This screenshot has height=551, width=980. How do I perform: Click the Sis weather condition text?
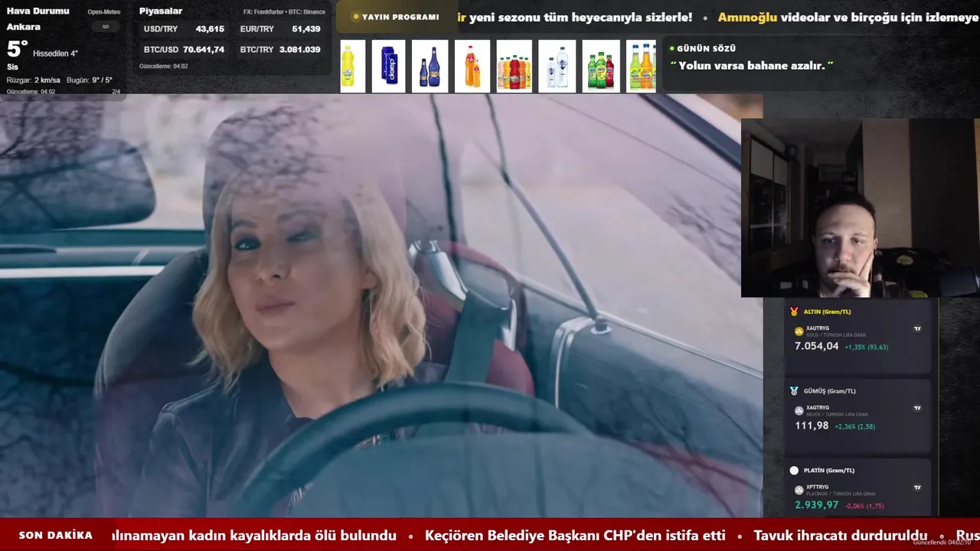[x=11, y=67]
